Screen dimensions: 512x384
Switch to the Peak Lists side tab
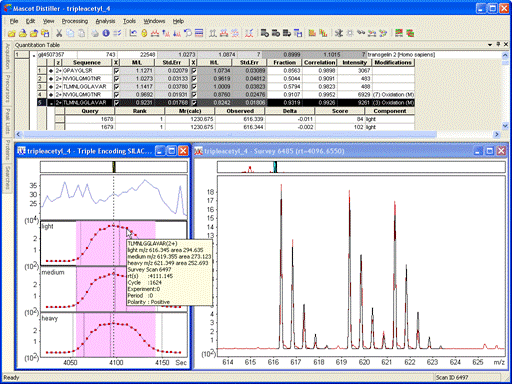click(7, 121)
